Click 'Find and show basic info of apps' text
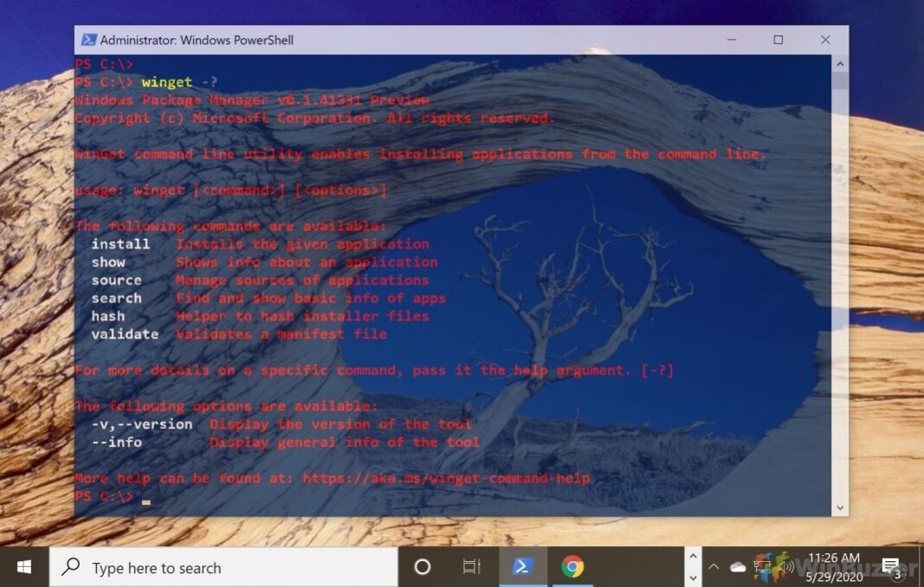Image resolution: width=924 pixels, height=587 pixels. [x=311, y=298]
